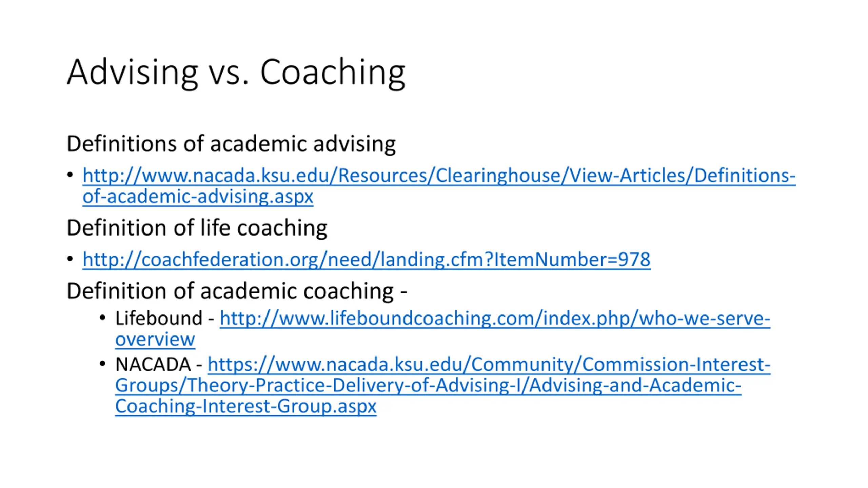Click the 'Definition of life coaching' heading
Viewport: 868px width, 488px height.
click(197, 228)
